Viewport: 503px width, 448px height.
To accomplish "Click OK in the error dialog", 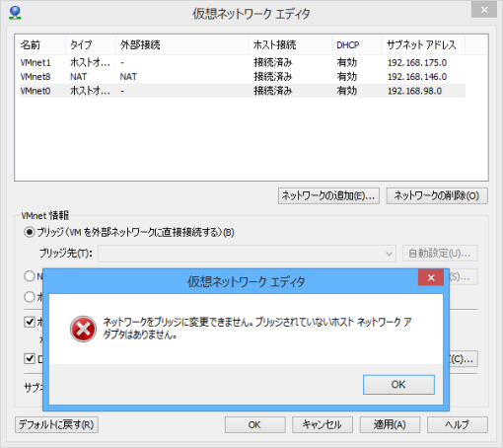I will tap(398, 385).
